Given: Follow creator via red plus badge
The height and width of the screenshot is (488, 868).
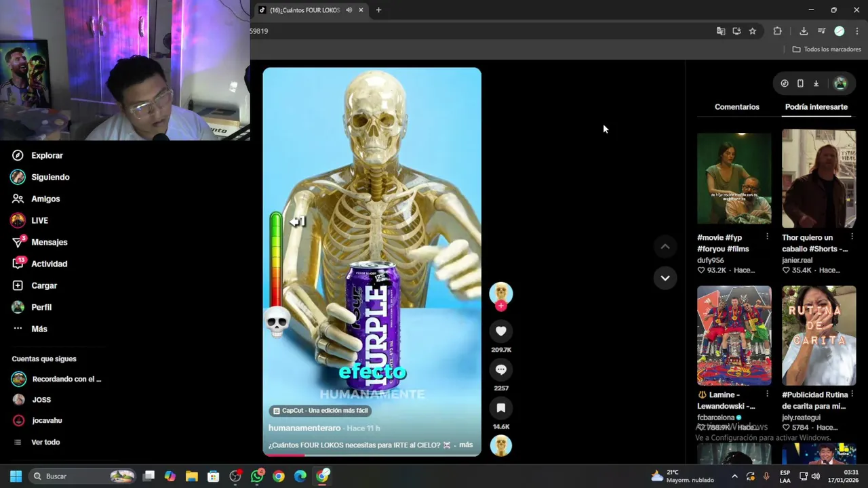Looking at the screenshot, I should [x=501, y=306].
